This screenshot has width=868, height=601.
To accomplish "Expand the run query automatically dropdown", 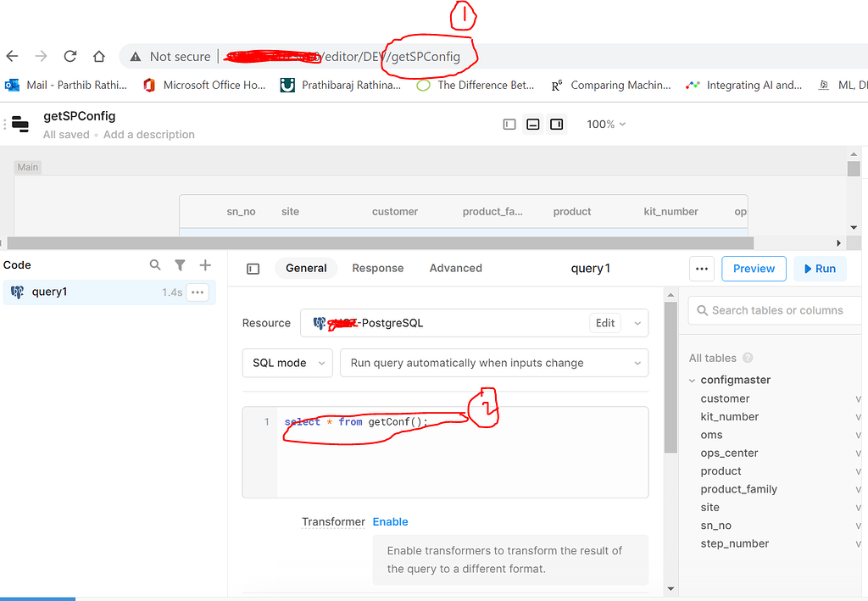I will coord(494,363).
